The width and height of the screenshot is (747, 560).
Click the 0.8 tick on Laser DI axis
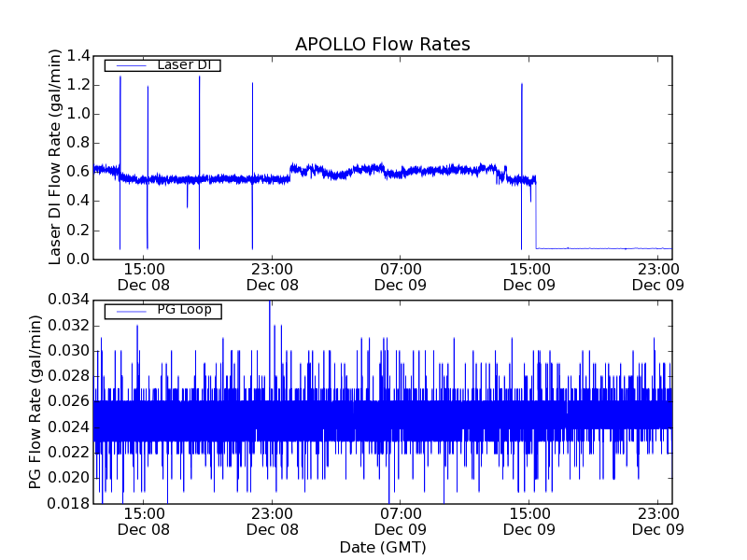pyautogui.click(x=78, y=143)
